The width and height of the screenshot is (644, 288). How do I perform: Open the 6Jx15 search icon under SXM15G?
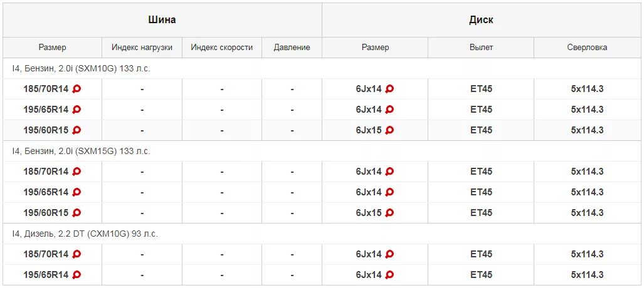click(x=389, y=212)
